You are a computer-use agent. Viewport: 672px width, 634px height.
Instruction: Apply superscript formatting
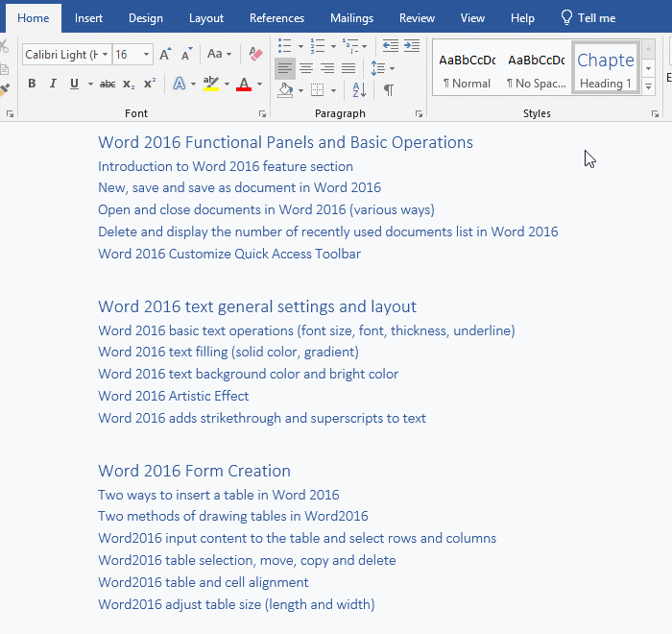coord(149,84)
